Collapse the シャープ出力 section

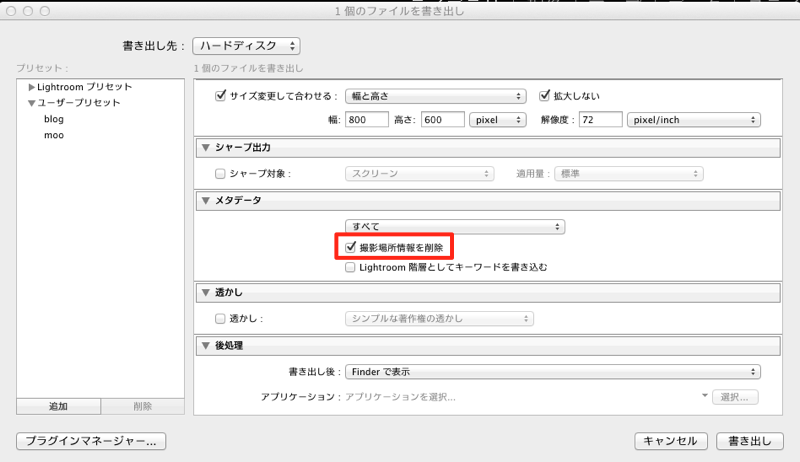206,148
